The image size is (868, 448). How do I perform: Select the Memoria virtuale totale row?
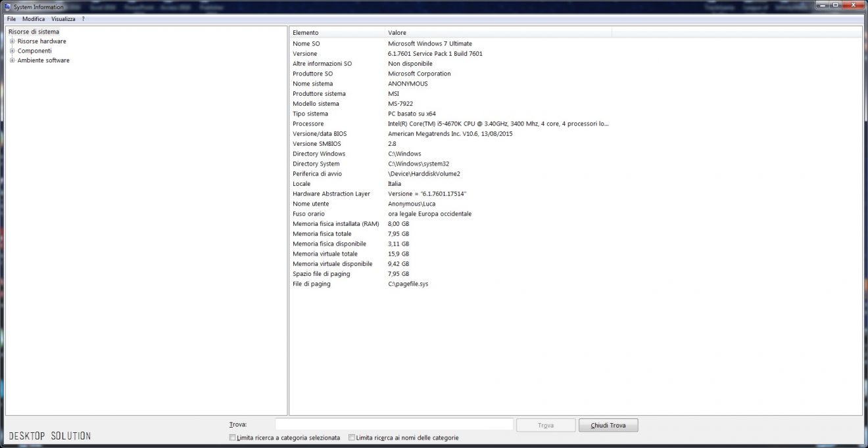(x=450, y=254)
